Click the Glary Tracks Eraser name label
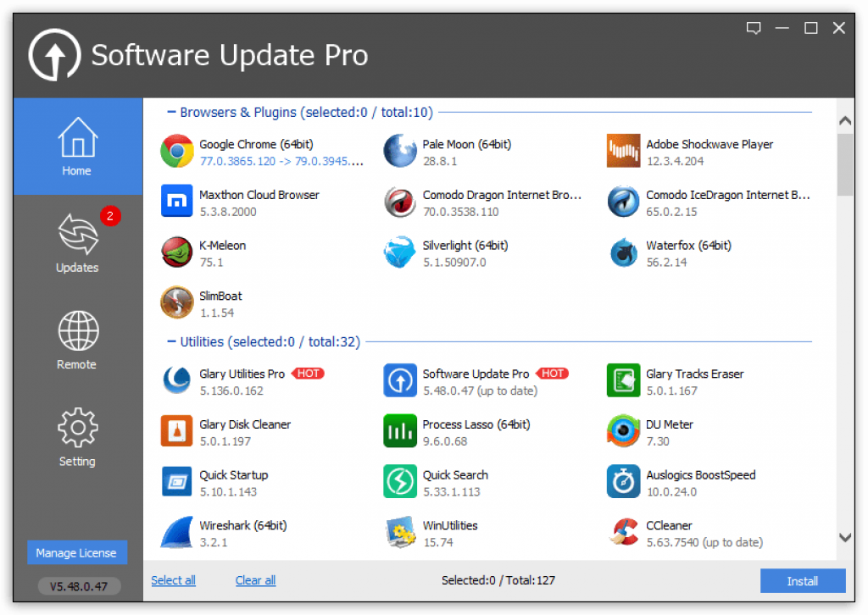 pyautogui.click(x=695, y=374)
